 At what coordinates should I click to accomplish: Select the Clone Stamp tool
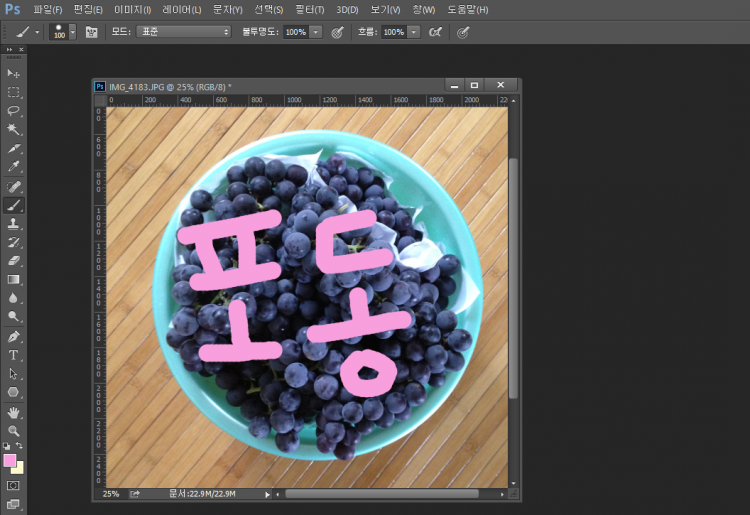pyautogui.click(x=14, y=223)
